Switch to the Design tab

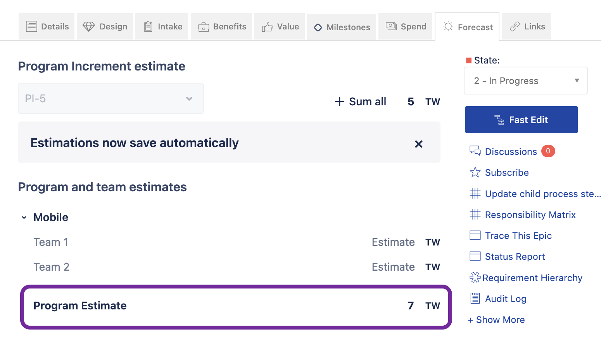(x=105, y=26)
